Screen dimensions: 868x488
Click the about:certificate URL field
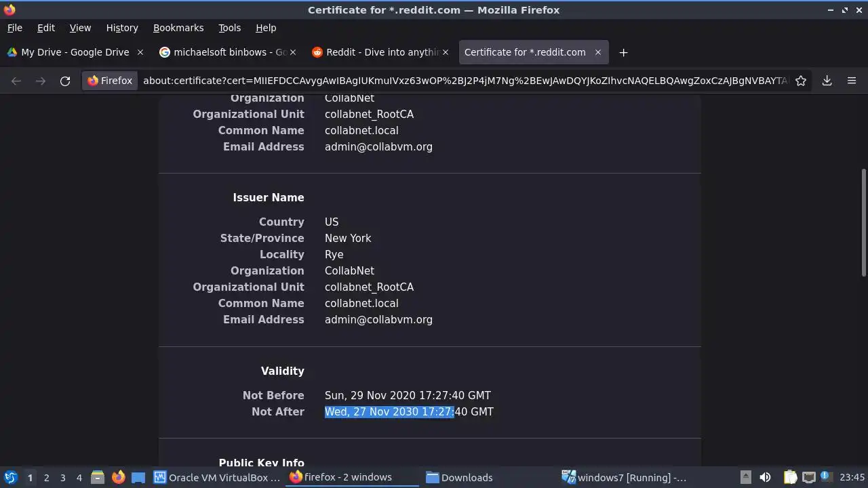pyautogui.click(x=465, y=81)
